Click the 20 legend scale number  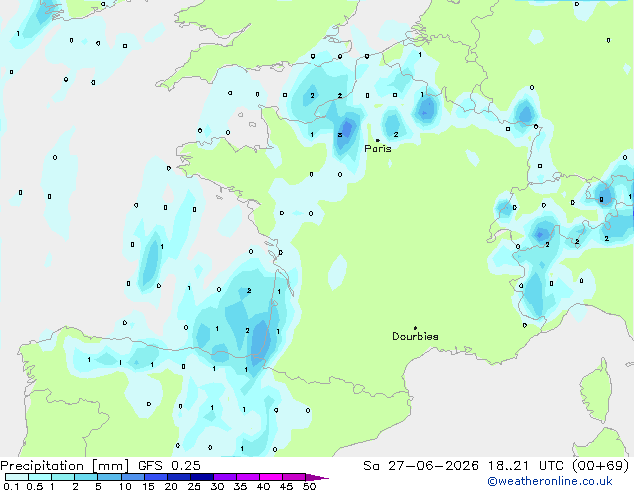point(171,486)
